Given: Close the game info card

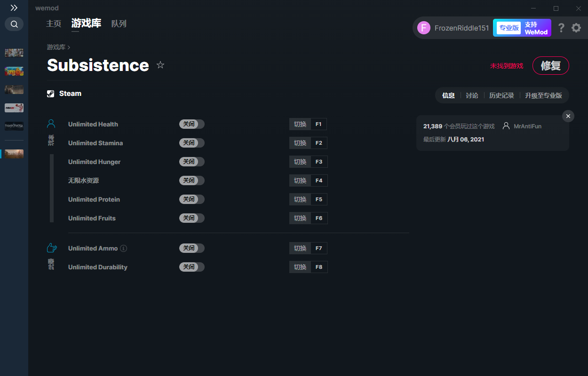Looking at the screenshot, I should click(568, 116).
